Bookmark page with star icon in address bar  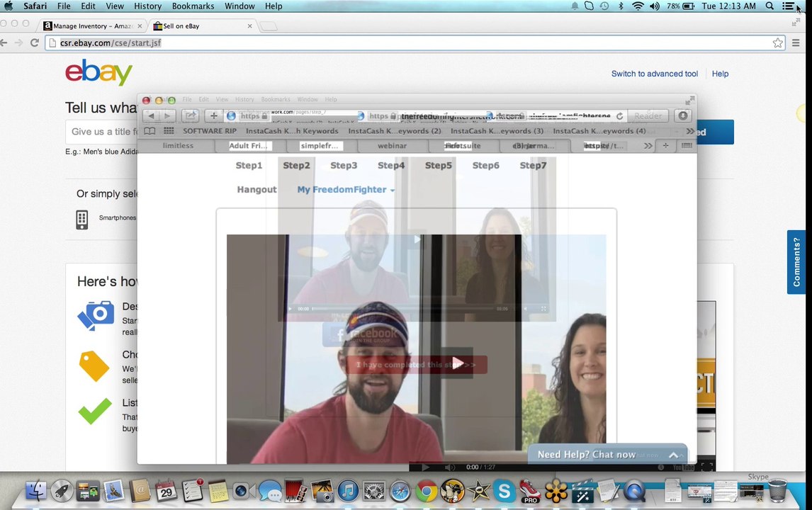click(777, 43)
